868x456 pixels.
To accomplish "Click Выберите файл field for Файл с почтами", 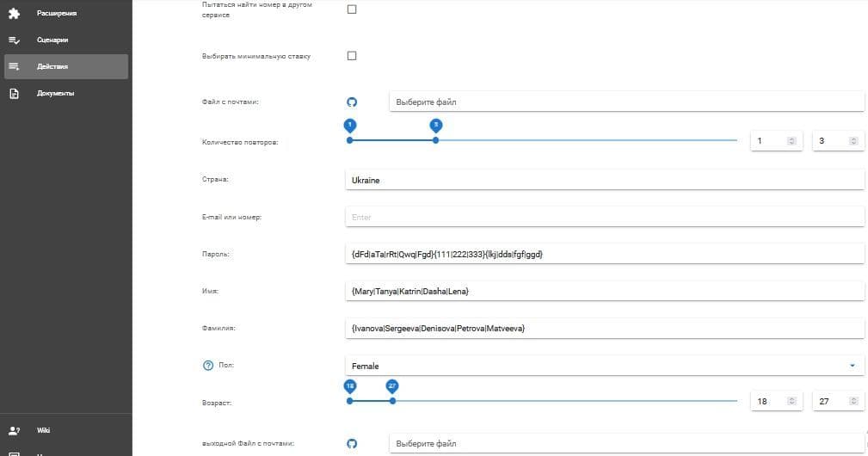I will [x=626, y=102].
